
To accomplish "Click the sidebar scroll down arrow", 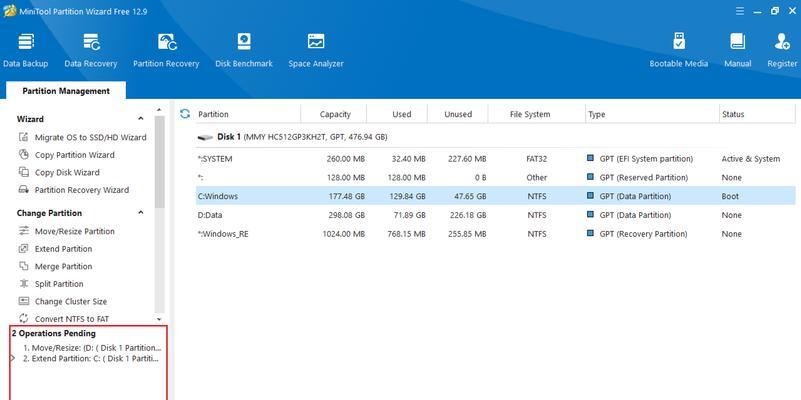I will 157,318.
